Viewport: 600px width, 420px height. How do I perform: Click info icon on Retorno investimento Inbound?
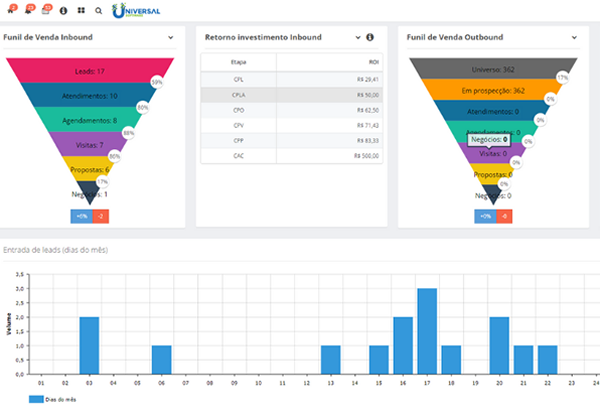(370, 37)
